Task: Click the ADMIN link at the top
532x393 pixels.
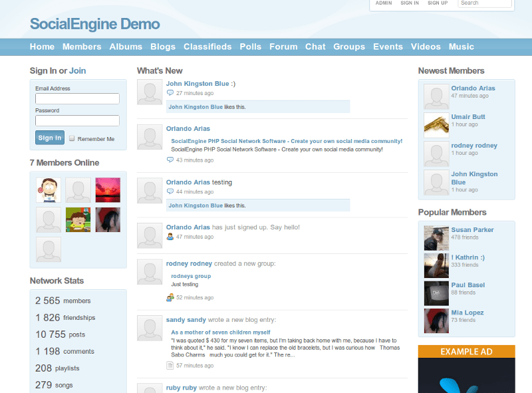Action: tap(383, 3)
